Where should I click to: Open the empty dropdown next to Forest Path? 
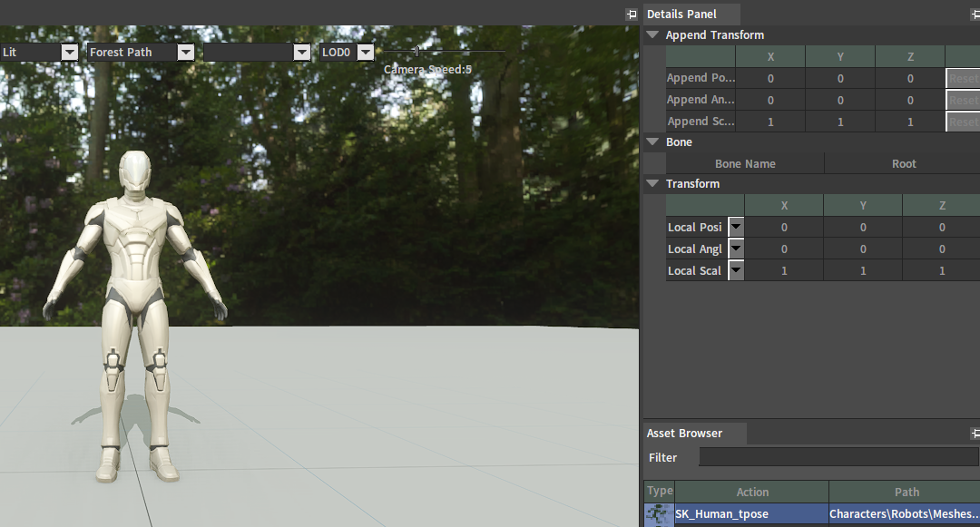[x=302, y=53]
